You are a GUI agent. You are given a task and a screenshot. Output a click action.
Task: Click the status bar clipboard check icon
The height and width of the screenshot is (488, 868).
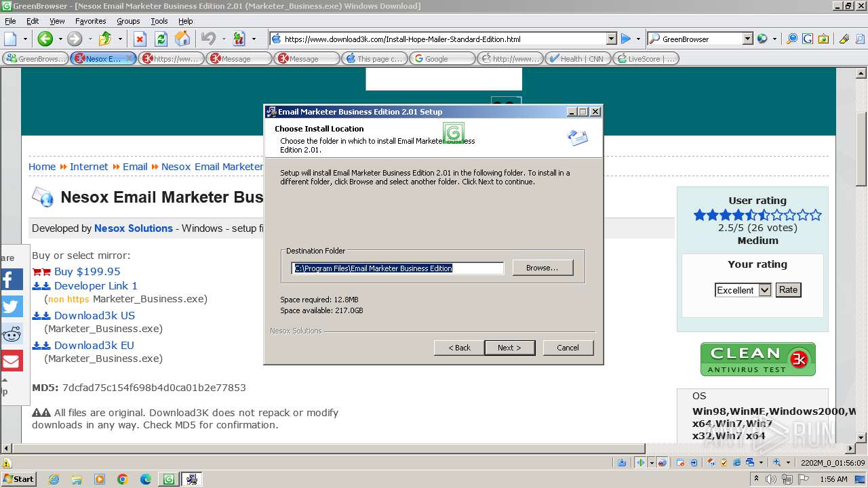click(x=724, y=462)
